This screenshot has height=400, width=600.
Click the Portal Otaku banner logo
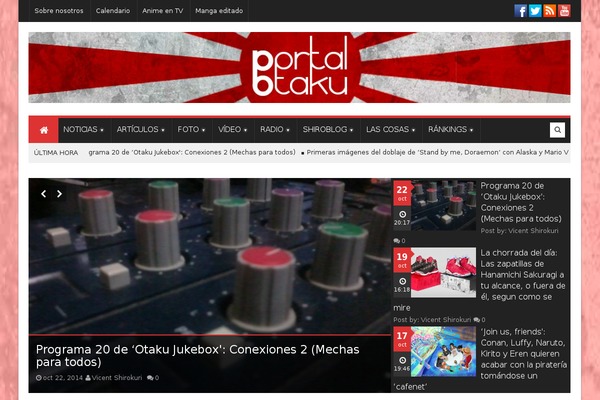click(x=299, y=67)
